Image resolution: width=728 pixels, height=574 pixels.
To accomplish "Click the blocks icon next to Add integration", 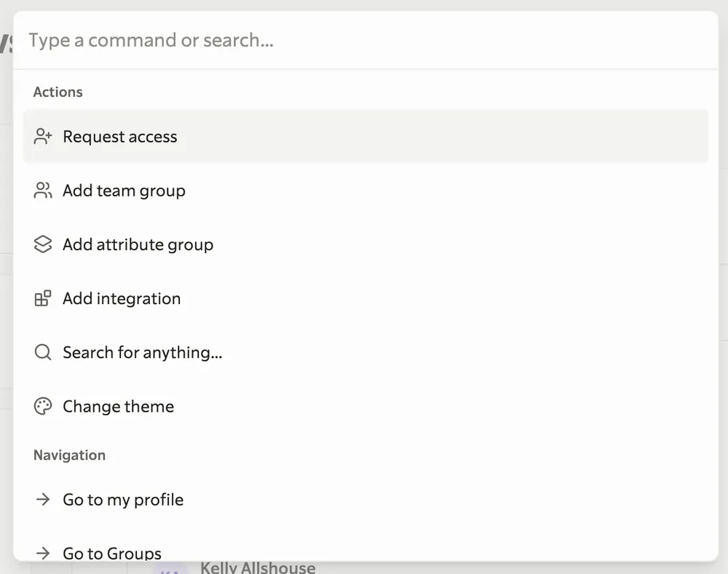I will 43,298.
